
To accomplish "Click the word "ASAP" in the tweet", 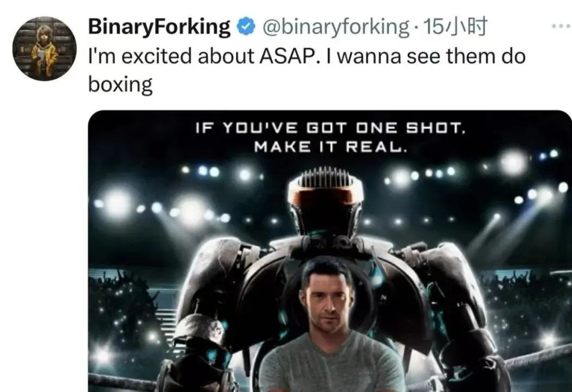I will (x=285, y=56).
